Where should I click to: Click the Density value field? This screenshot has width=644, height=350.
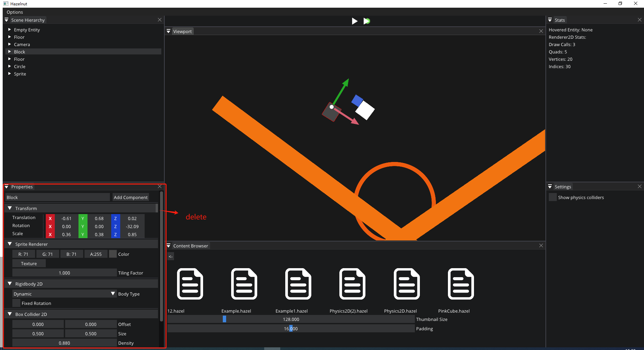pyautogui.click(x=64, y=343)
